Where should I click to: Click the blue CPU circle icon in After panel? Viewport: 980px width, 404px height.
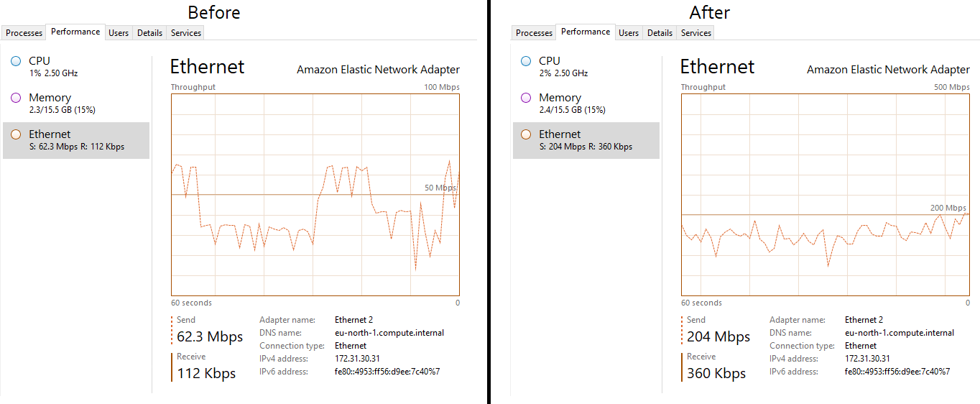point(526,62)
